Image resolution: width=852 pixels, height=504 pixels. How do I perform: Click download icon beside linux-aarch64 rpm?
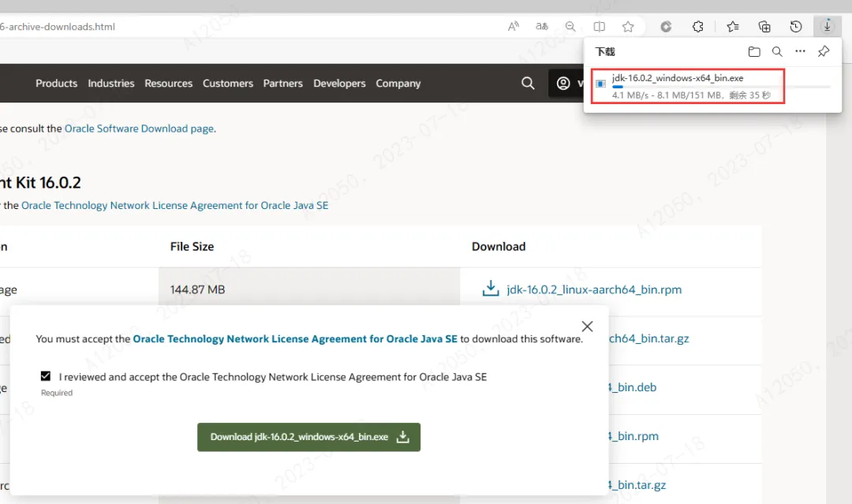(491, 289)
